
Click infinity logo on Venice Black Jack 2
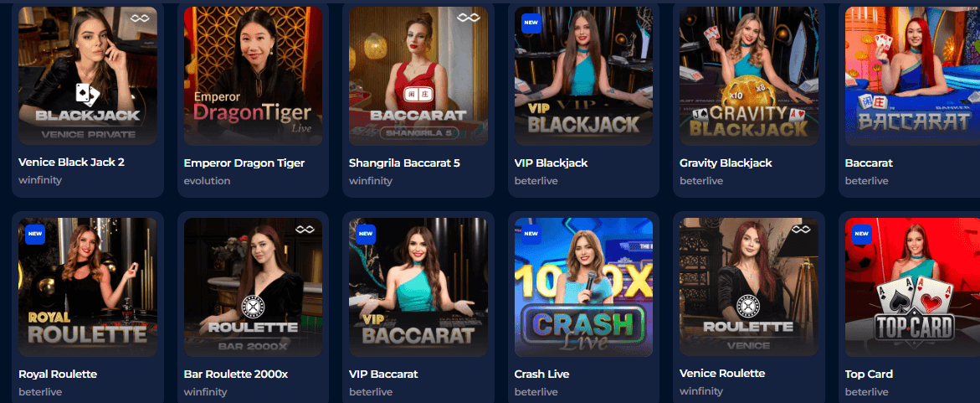(141, 18)
